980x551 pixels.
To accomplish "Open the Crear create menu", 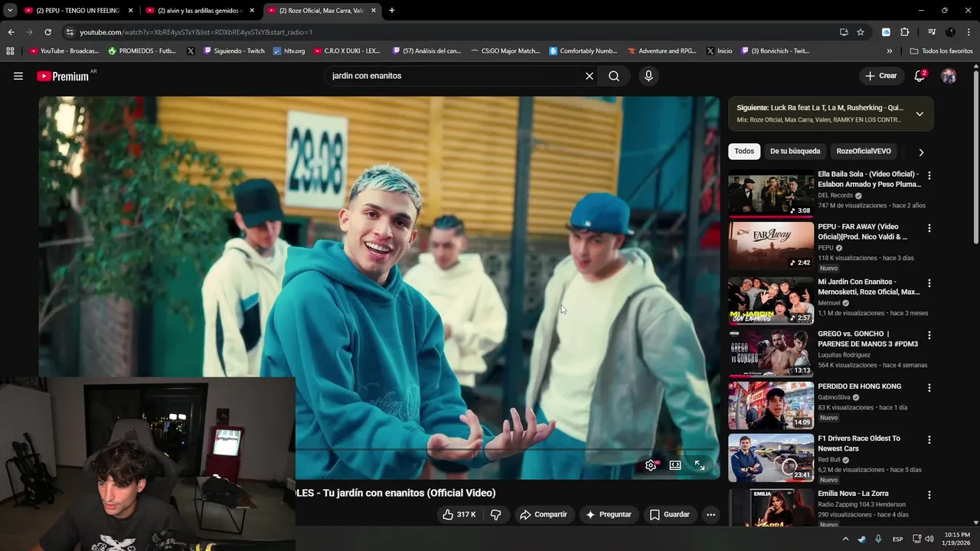I will point(881,76).
